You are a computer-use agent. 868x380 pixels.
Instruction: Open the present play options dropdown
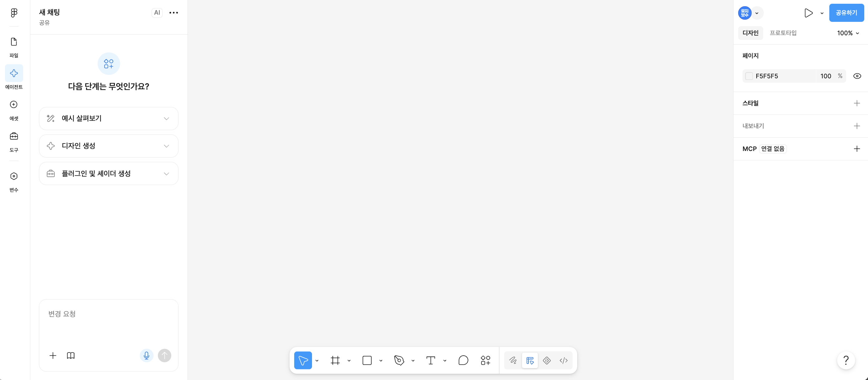point(822,13)
